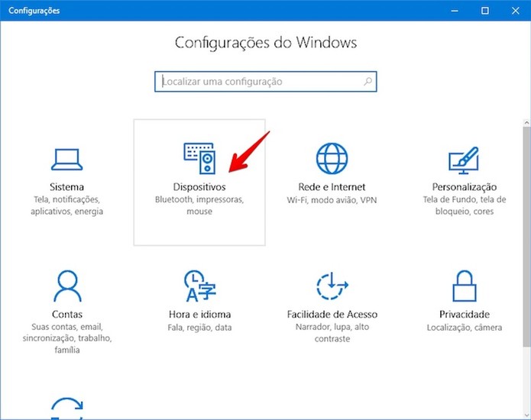The image size is (531, 420).
Task: Open the Facilidade de Acesso icon
Action: point(332,286)
